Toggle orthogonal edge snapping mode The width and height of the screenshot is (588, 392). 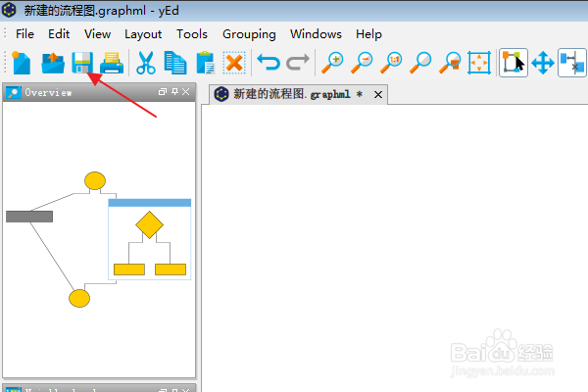(572, 63)
